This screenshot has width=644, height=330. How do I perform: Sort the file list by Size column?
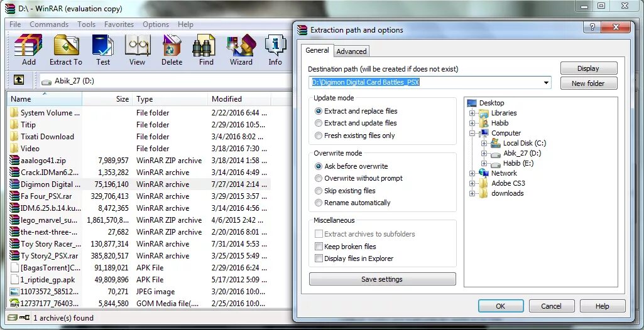pyautogui.click(x=107, y=98)
